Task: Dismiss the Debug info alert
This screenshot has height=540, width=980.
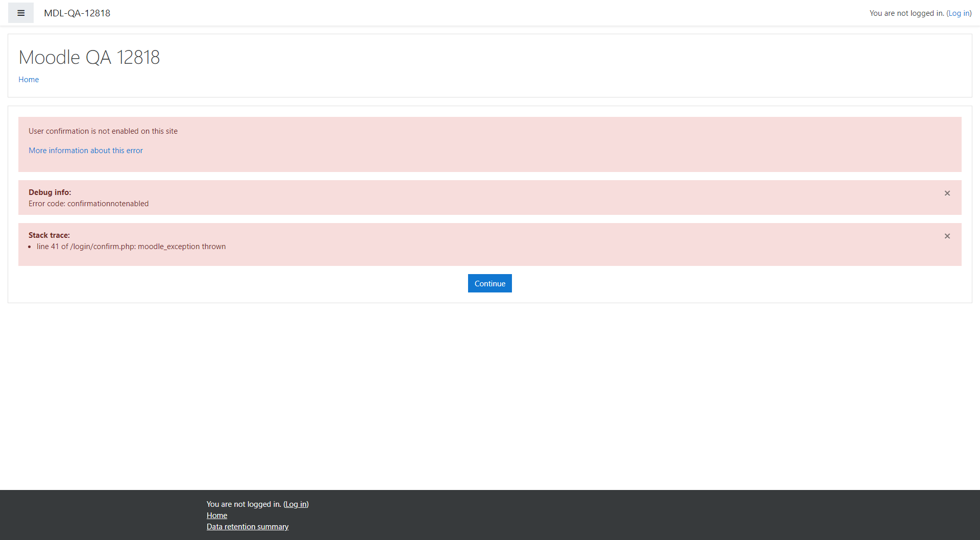Action: pos(947,193)
